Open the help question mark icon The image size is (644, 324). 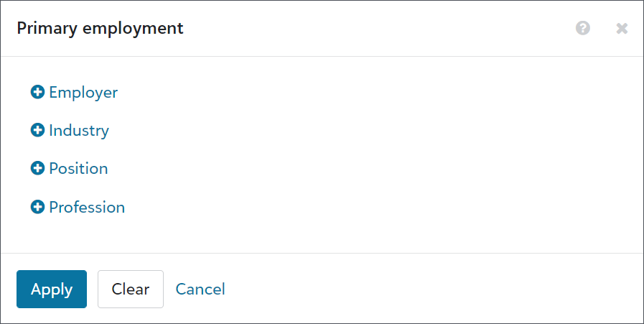pos(583,28)
